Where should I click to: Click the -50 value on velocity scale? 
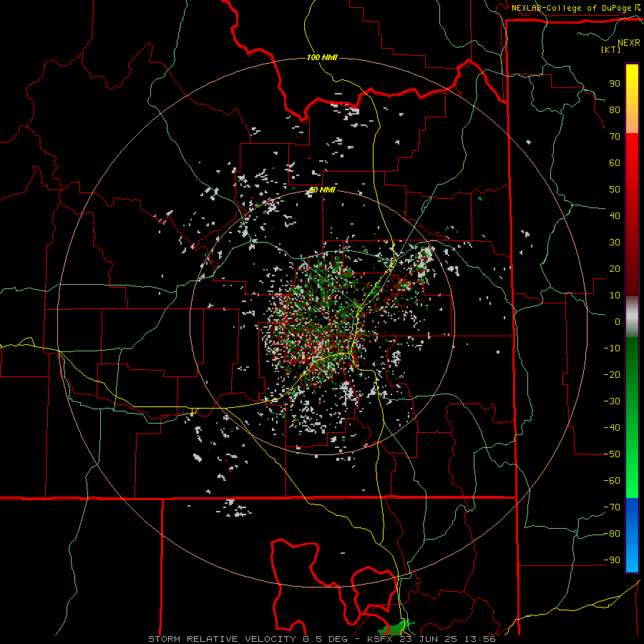[612, 454]
